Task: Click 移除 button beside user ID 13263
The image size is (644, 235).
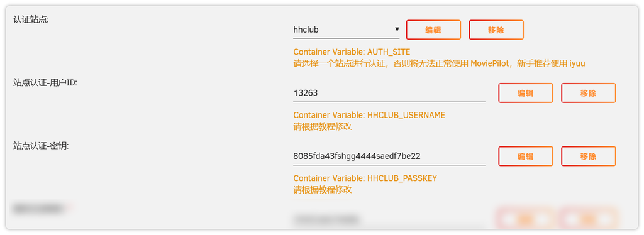Action: 589,93
